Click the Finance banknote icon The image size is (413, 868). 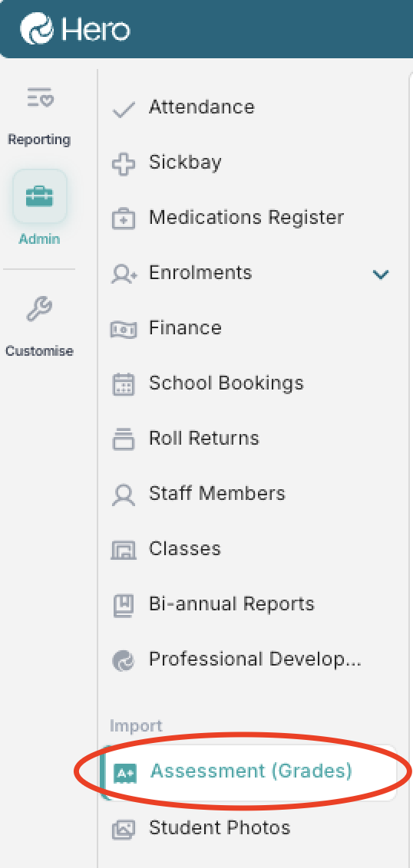(124, 330)
